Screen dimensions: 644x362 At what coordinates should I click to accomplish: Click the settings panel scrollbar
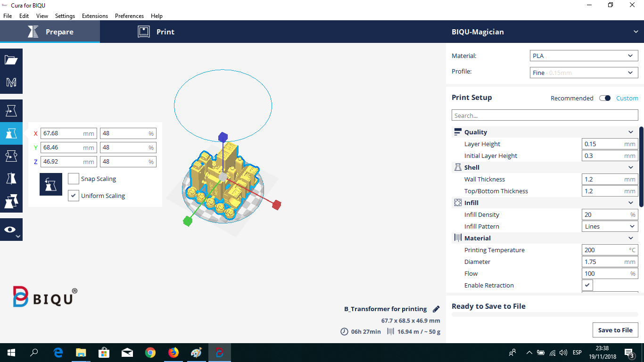click(641, 166)
